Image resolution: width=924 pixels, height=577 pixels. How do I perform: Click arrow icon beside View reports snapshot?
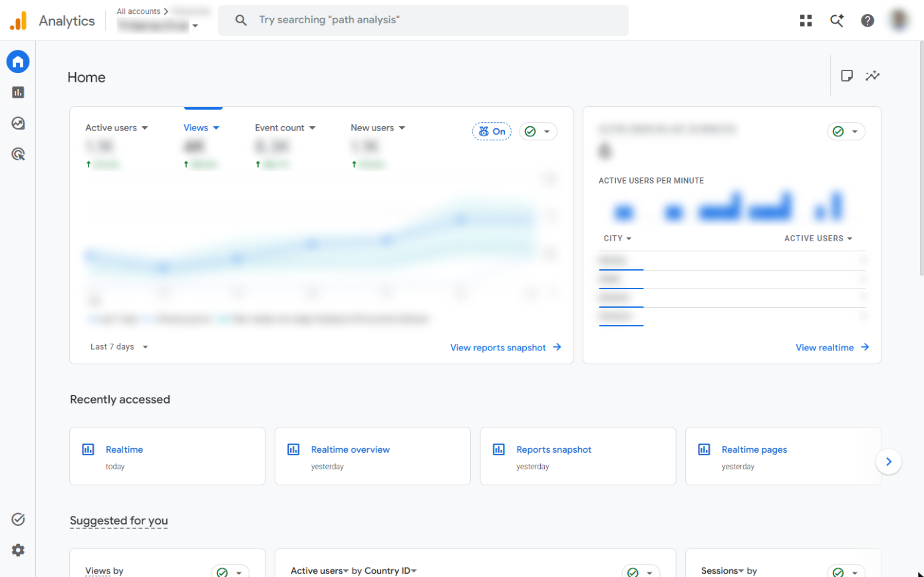[x=557, y=347]
